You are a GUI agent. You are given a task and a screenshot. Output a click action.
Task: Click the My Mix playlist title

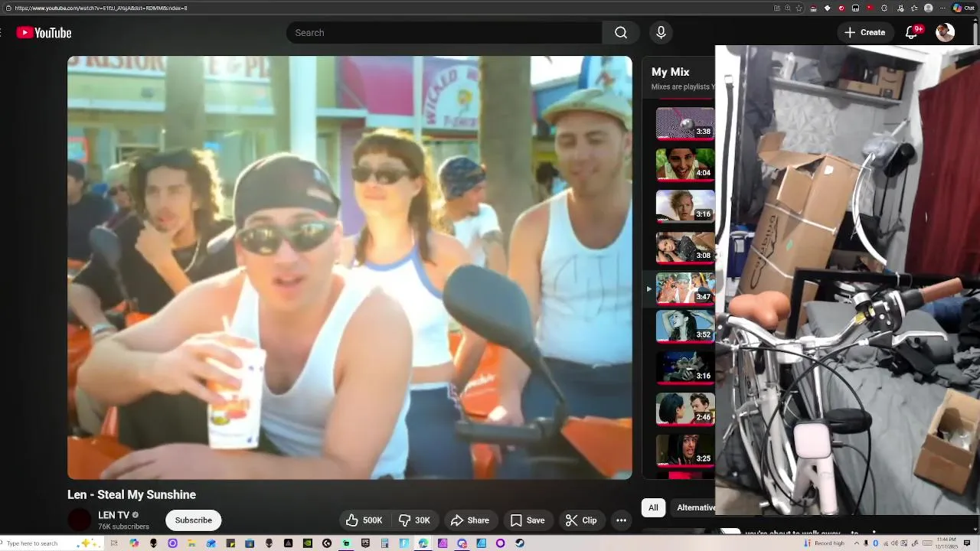(x=671, y=72)
